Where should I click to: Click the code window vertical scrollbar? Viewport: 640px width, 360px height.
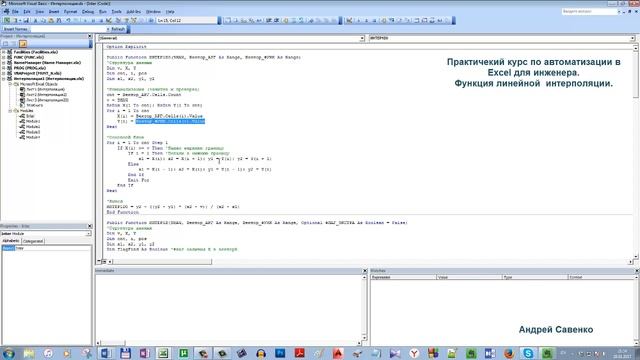[x=636, y=153]
